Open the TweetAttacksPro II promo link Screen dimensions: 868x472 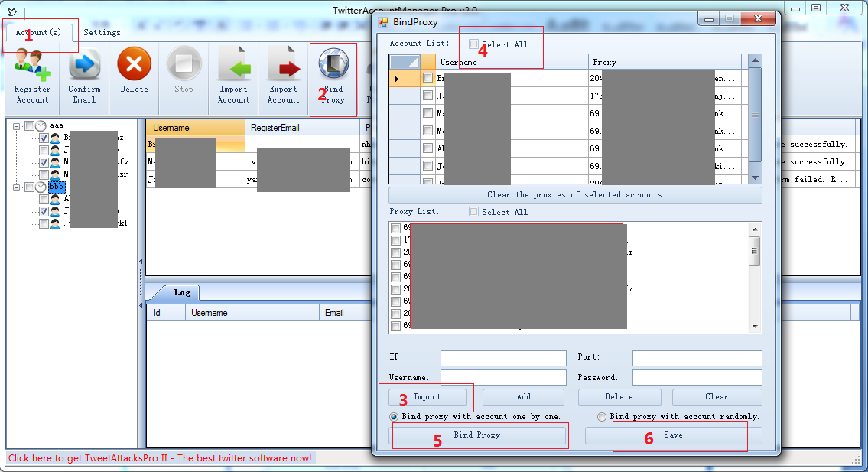pyautogui.click(x=160, y=458)
